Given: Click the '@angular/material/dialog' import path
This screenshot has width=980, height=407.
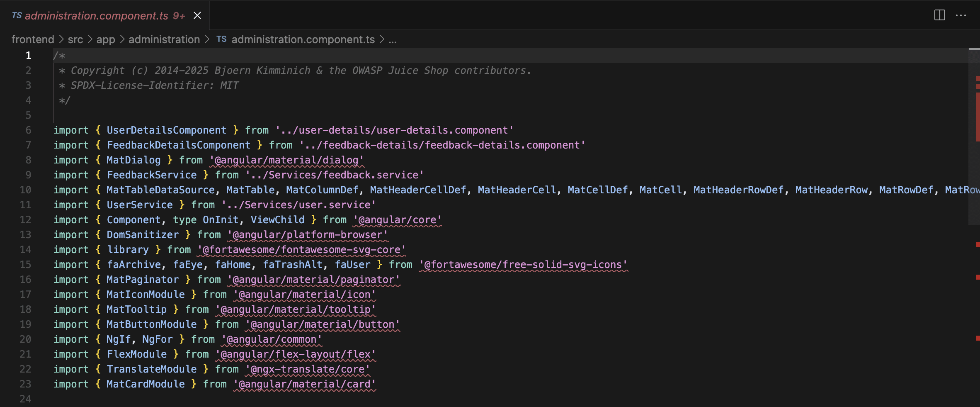Looking at the screenshot, I should click(x=286, y=160).
